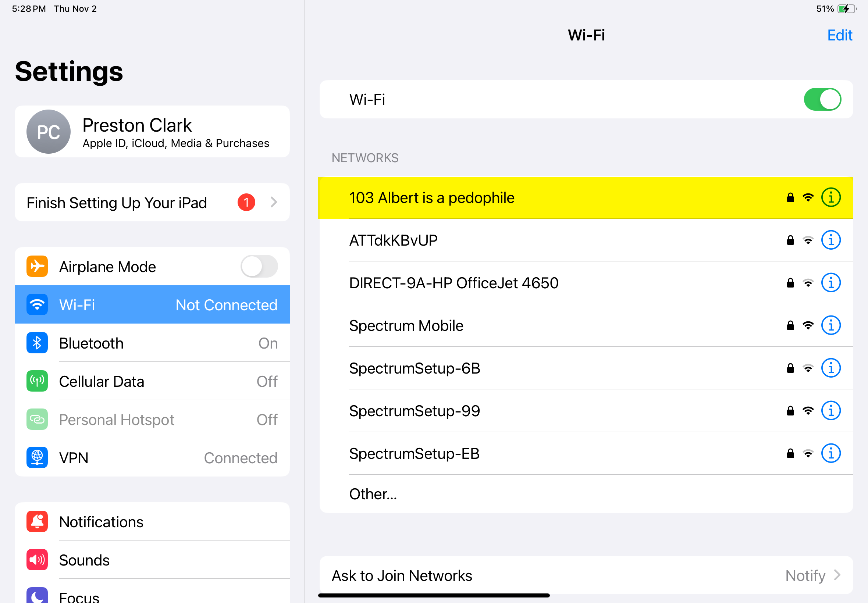
Task: Turn off the Wi-Fi switch
Action: point(822,99)
